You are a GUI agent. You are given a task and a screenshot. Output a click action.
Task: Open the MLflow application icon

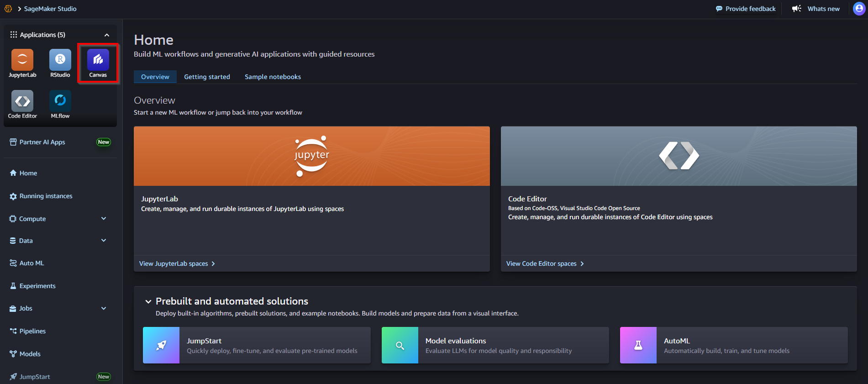(60, 101)
